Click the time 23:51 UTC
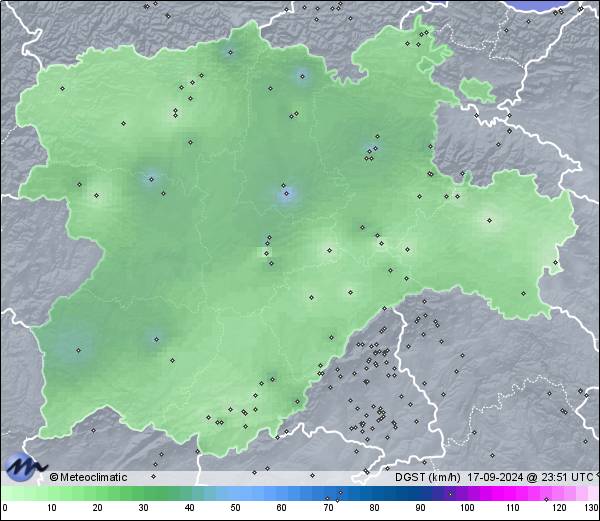600x521 pixels. (566, 477)
